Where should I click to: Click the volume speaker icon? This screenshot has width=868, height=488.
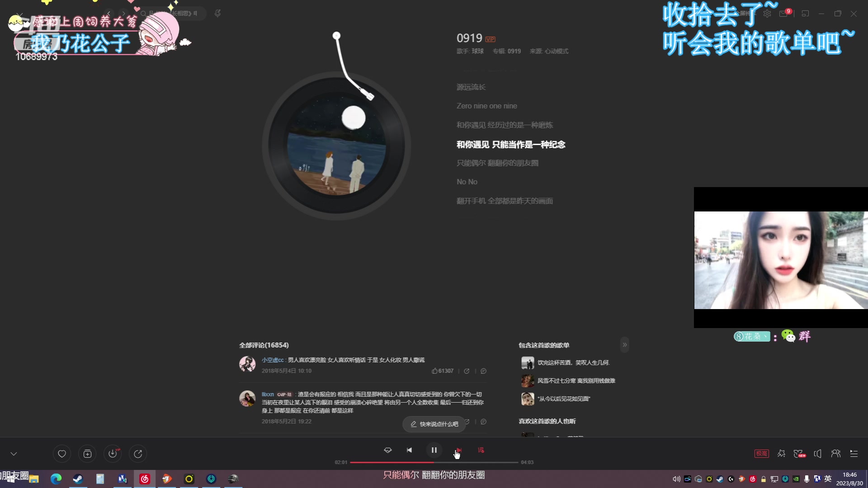817,454
